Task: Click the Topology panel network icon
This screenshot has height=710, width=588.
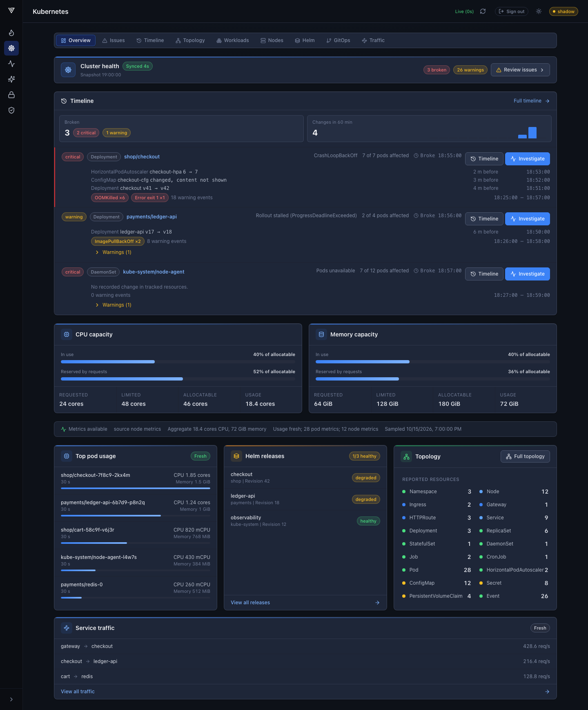Action: coord(406,456)
